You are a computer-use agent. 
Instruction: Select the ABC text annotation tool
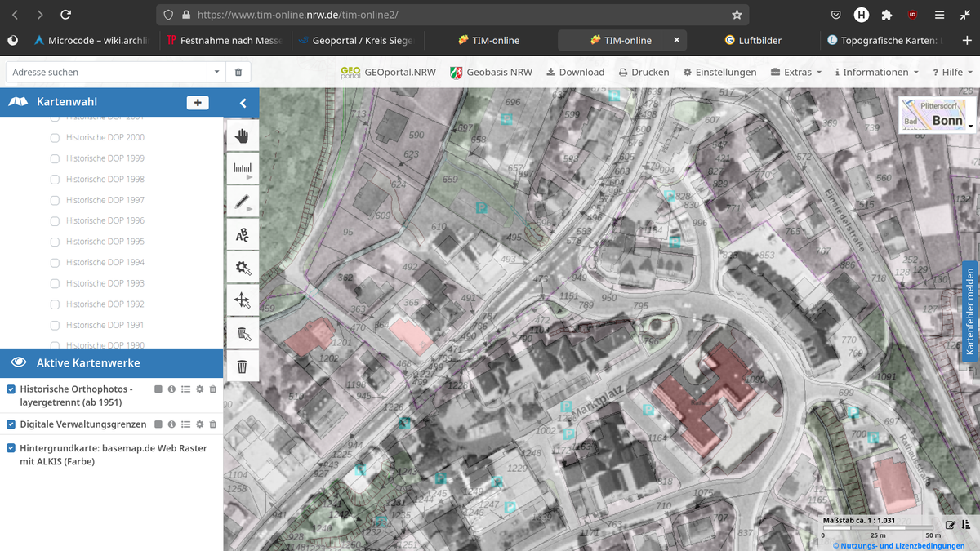point(242,236)
